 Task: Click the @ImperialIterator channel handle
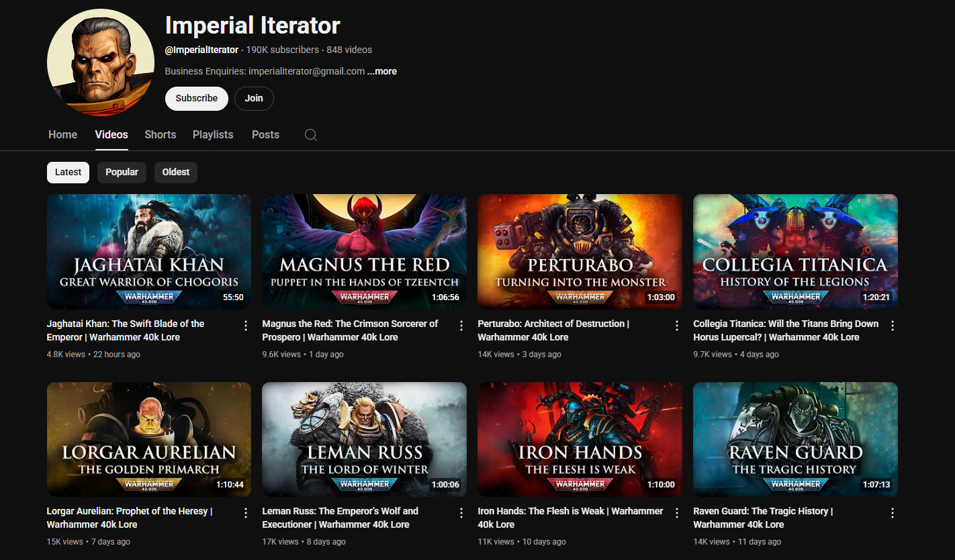click(x=201, y=50)
